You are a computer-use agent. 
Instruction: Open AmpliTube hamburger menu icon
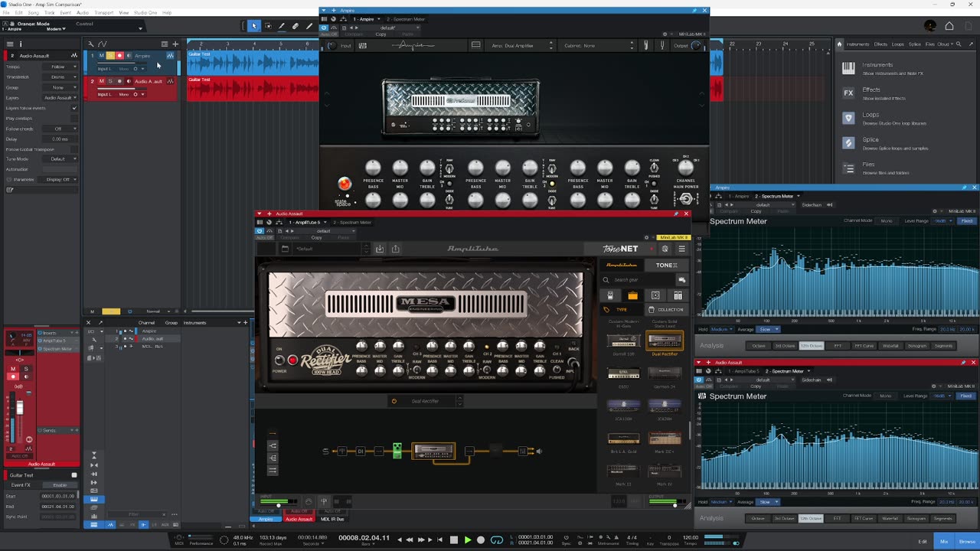tap(681, 249)
